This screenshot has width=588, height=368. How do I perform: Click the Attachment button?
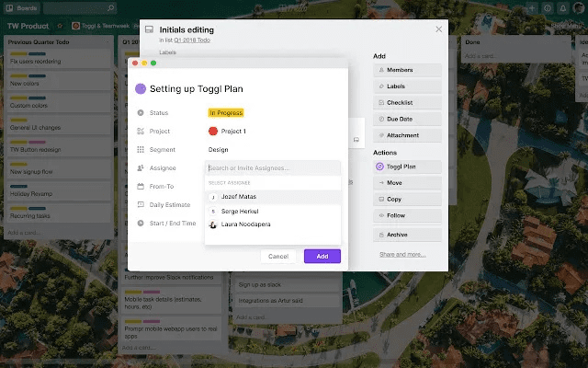click(408, 135)
